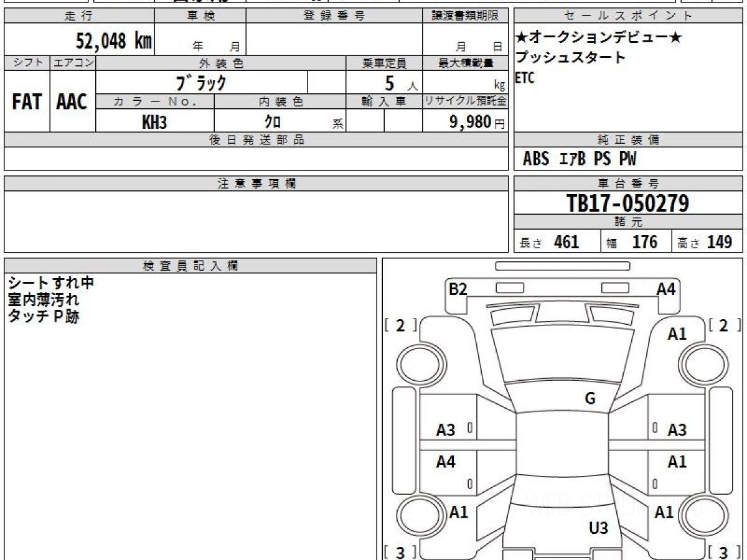Select the B2 bumper damage mark
The image size is (747, 560).
pos(458,289)
